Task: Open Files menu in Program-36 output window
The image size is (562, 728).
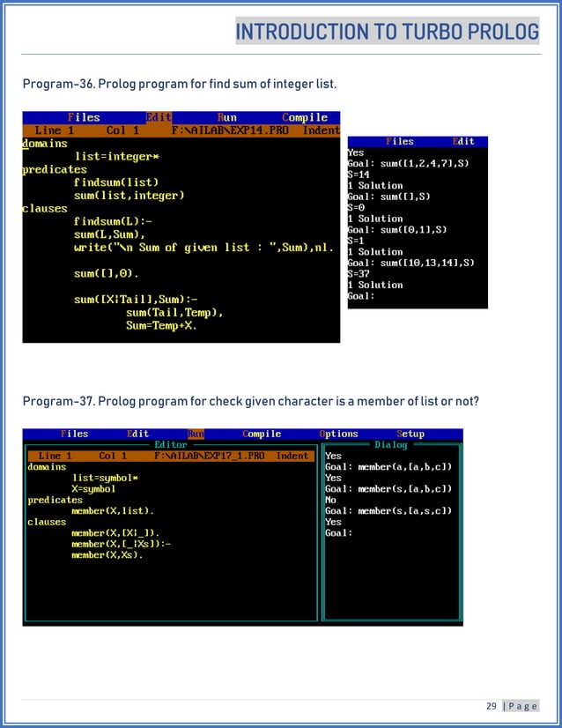Action: point(400,142)
